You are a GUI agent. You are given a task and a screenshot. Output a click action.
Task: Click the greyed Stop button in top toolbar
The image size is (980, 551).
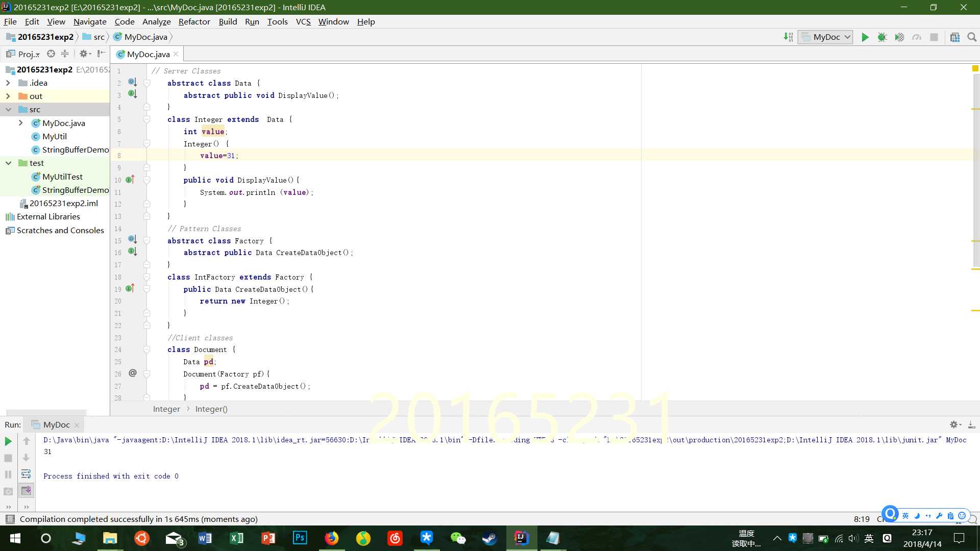934,37
